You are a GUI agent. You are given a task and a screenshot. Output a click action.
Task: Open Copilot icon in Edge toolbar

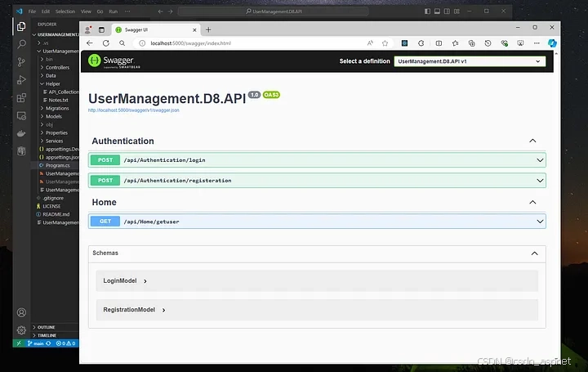tap(552, 43)
